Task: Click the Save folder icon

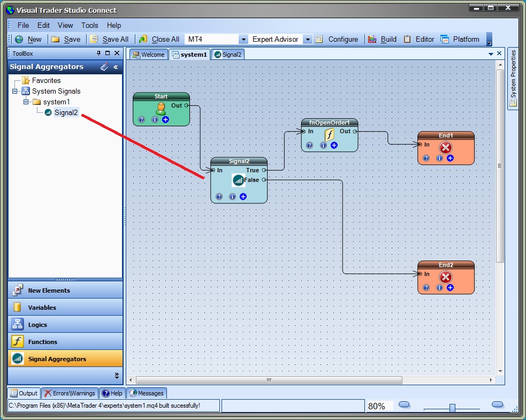Action: tap(55, 39)
